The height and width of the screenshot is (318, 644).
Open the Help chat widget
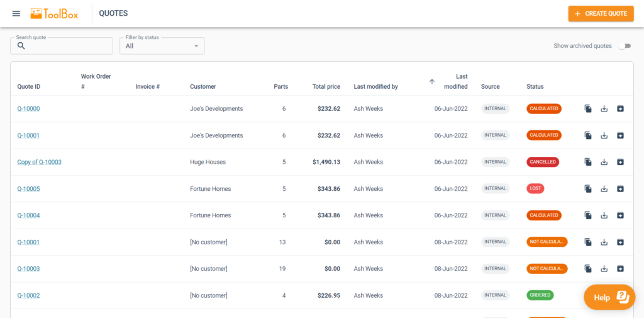(x=609, y=297)
